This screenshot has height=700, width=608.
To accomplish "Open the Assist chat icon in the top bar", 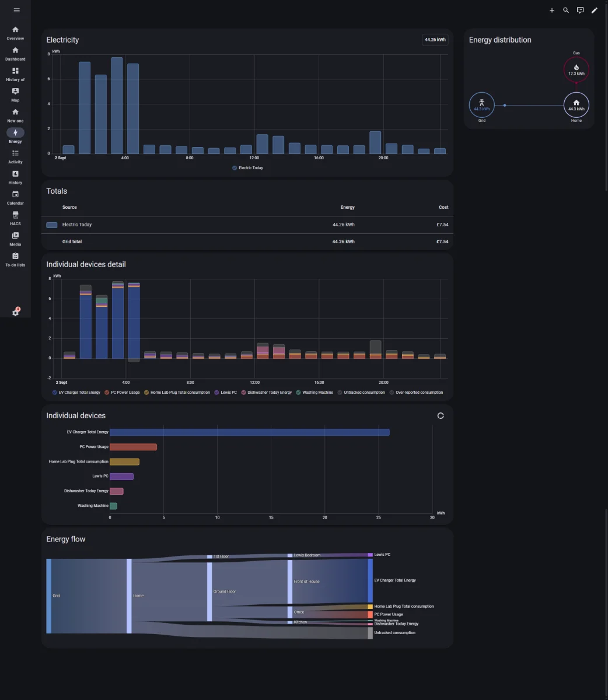I will pyautogui.click(x=580, y=10).
